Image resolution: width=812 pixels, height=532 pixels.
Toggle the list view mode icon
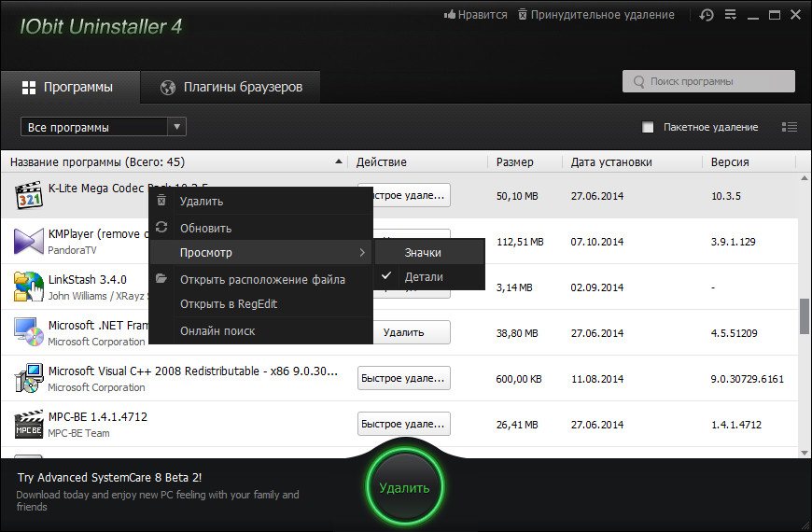click(790, 127)
